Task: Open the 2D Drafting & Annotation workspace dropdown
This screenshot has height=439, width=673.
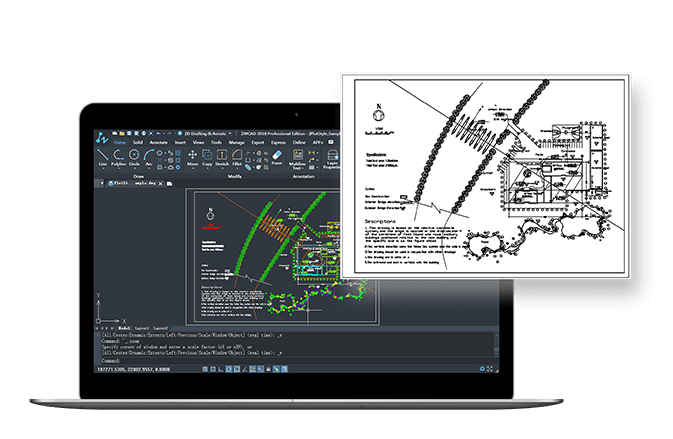Action: click(201, 132)
